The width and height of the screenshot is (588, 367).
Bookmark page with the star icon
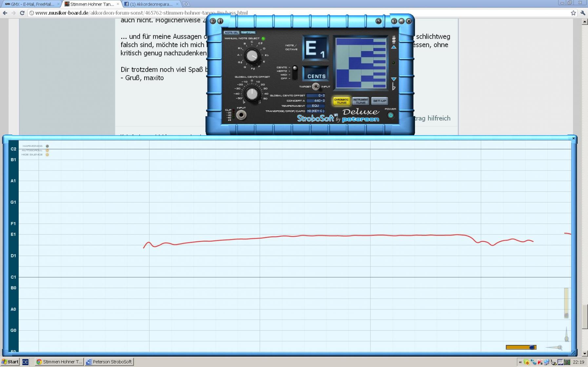[573, 13]
